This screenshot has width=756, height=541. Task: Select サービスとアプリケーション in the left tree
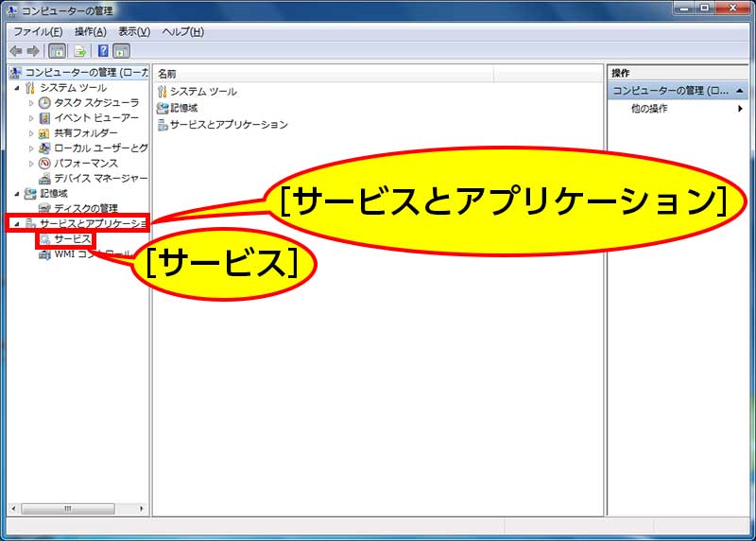pyautogui.click(x=93, y=223)
